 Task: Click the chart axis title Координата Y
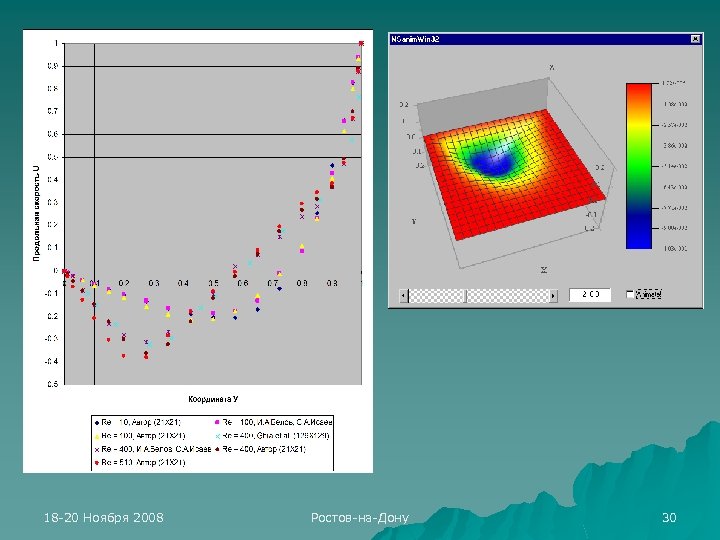[x=213, y=399]
